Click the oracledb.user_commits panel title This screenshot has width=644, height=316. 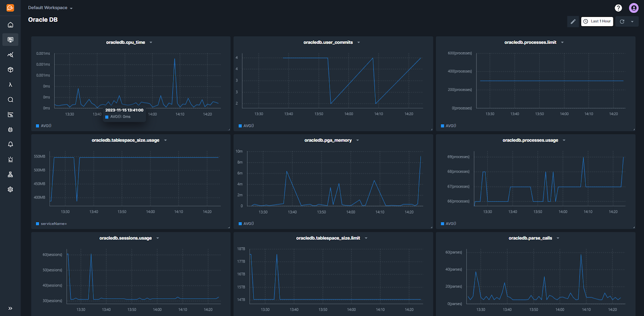pos(328,42)
